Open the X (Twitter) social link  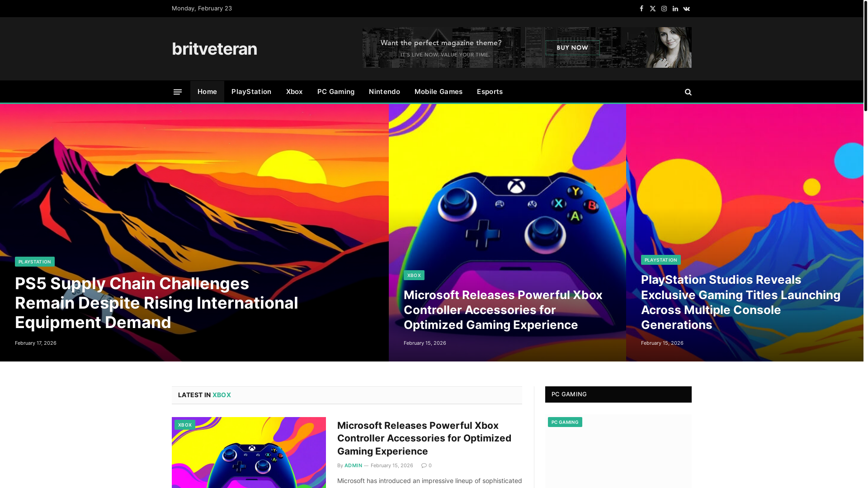click(652, 9)
